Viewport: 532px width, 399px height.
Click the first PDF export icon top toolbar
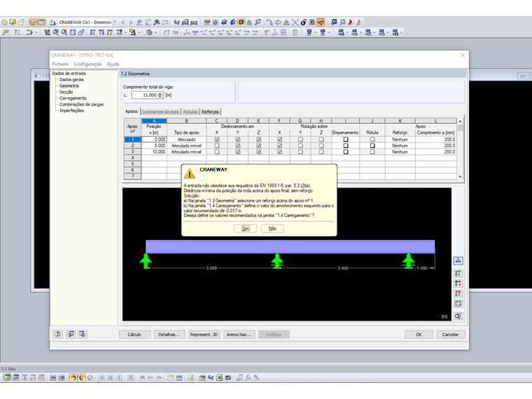[351, 22]
